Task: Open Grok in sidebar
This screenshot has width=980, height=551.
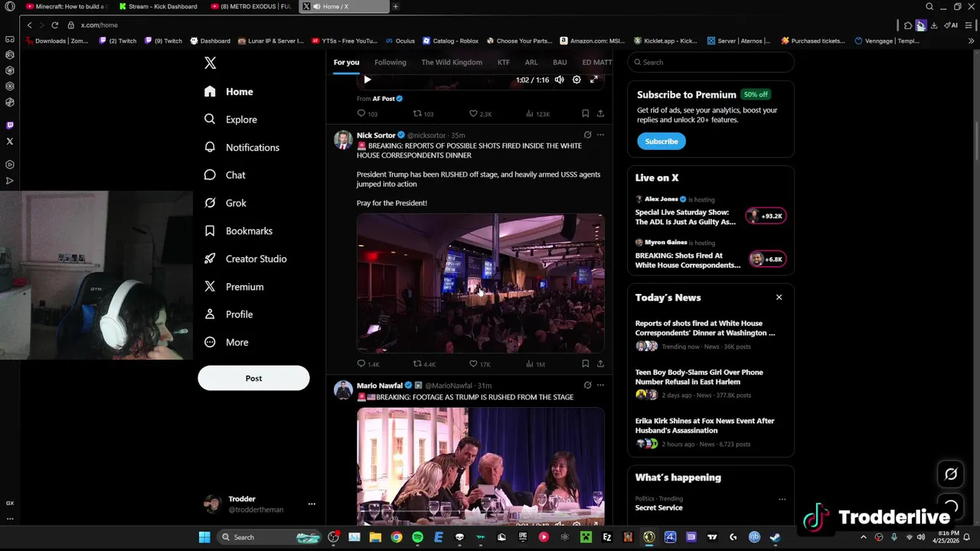Action: [x=225, y=203]
